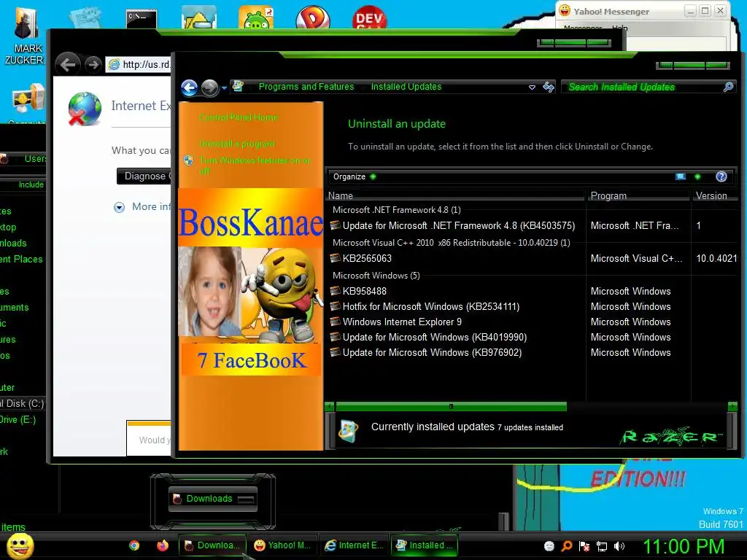Screen dimensions: 747x560
Task: Open the green pig game desktop icon
Action: coord(256,18)
